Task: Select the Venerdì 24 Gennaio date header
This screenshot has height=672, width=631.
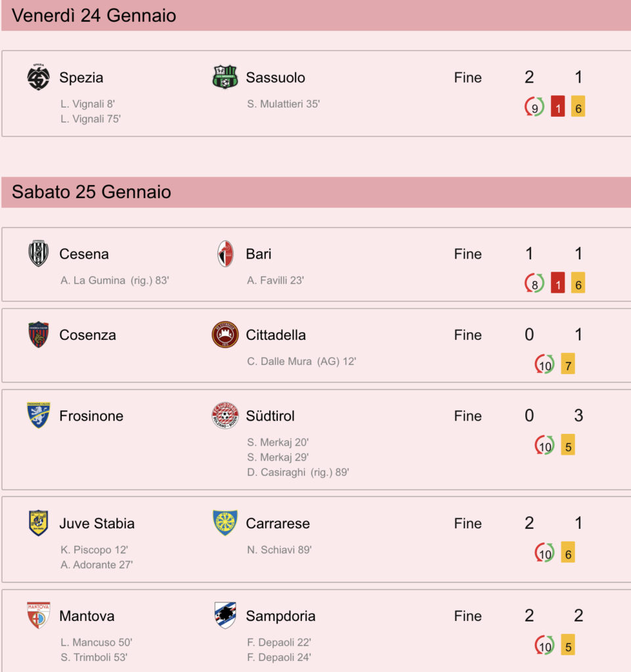Action: tap(316, 16)
